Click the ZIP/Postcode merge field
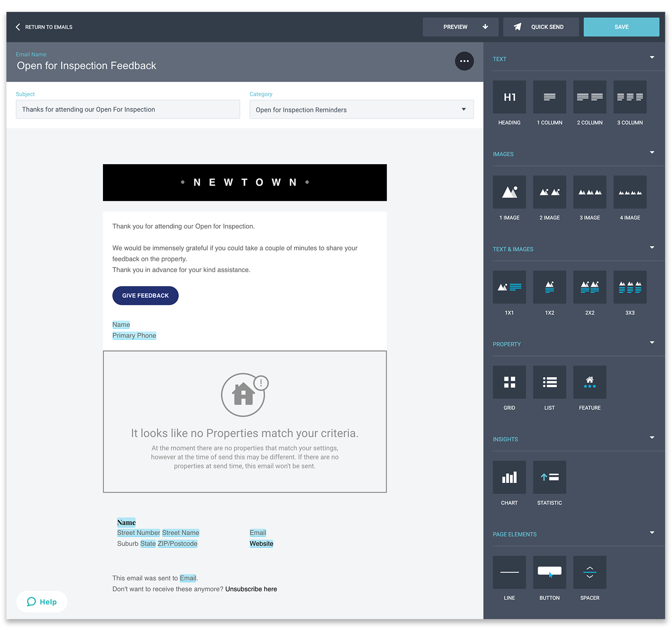This screenshot has height=631, width=672. point(177,544)
